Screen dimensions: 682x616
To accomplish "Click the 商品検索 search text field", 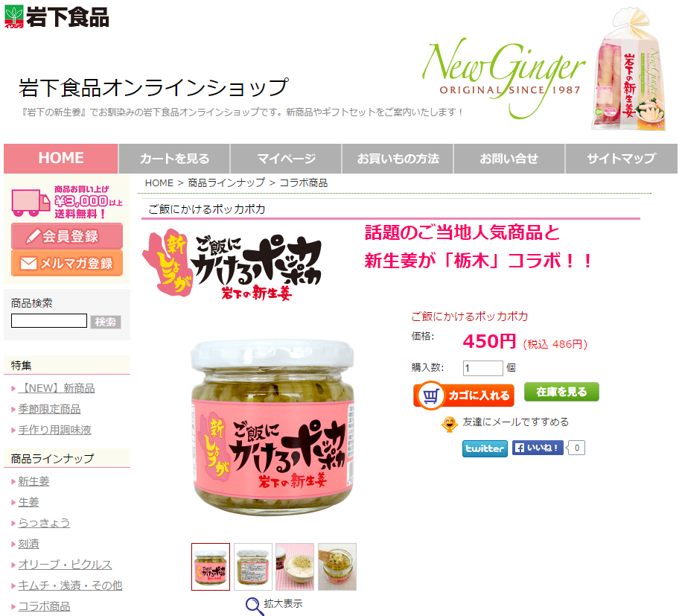I will pos(49,321).
